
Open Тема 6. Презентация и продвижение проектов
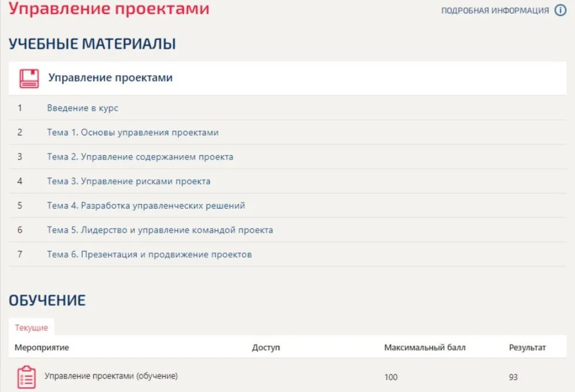[x=149, y=254]
